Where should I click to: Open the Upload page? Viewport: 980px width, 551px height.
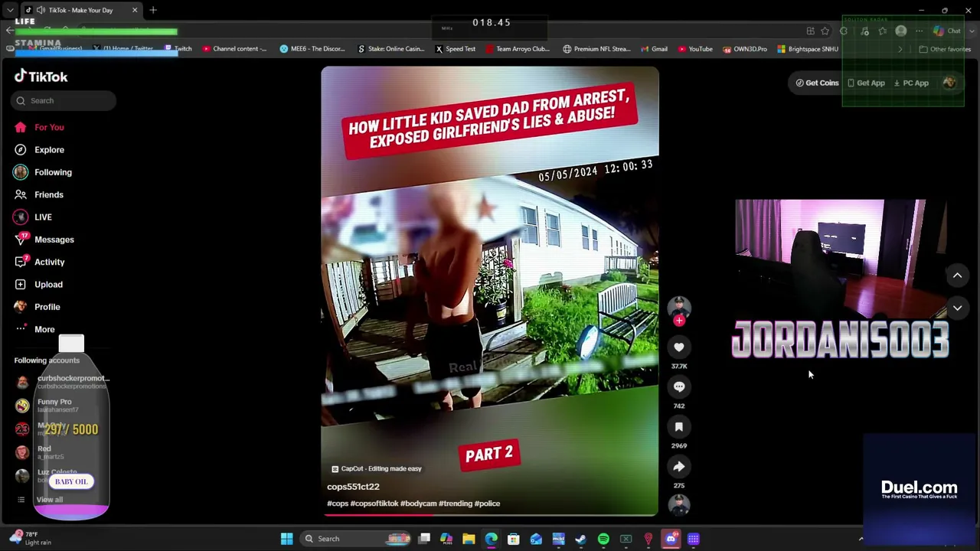tap(38, 284)
